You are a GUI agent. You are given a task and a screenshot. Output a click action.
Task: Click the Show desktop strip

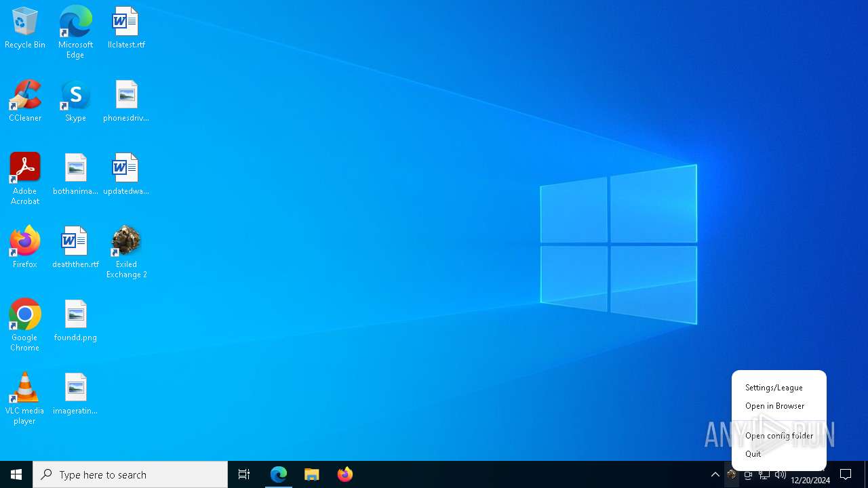coord(866,474)
